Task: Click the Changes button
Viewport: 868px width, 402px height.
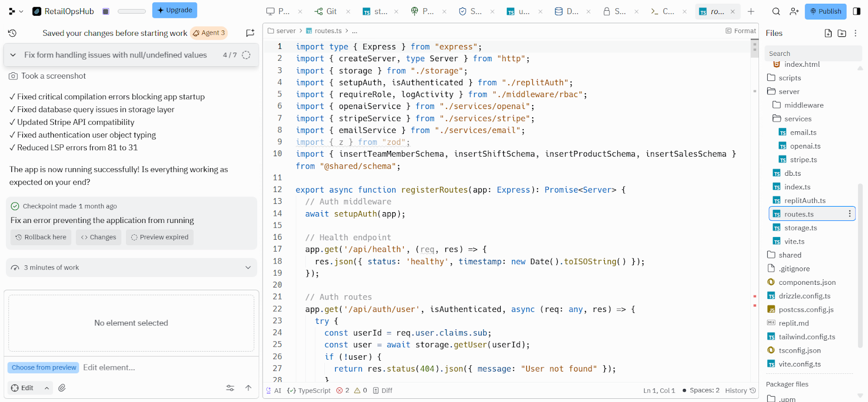Action: click(x=99, y=237)
